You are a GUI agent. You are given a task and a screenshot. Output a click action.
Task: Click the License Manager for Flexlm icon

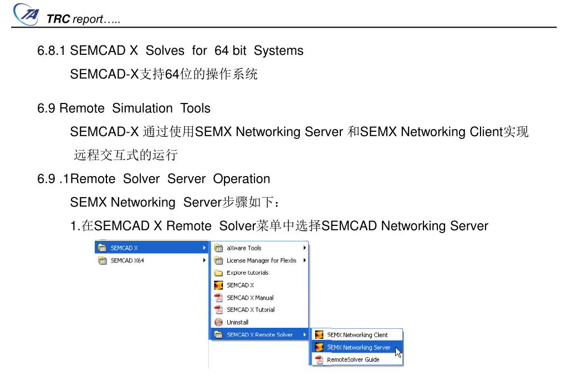pyautogui.click(x=218, y=260)
